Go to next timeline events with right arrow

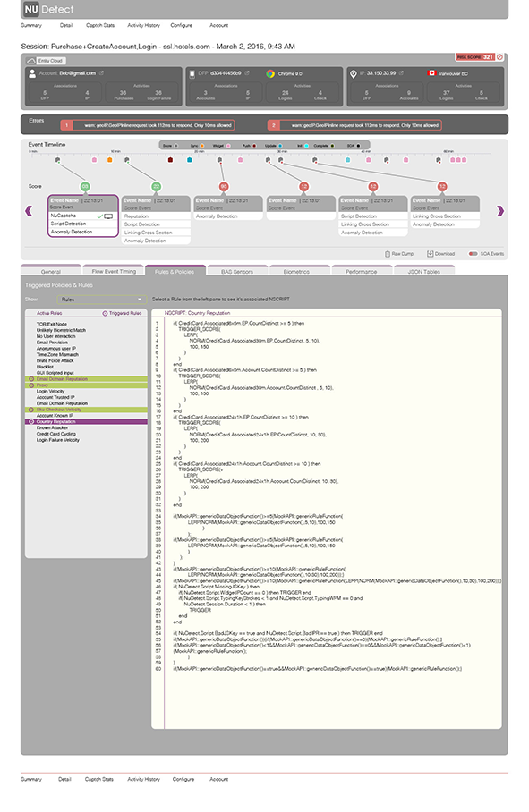[500, 211]
